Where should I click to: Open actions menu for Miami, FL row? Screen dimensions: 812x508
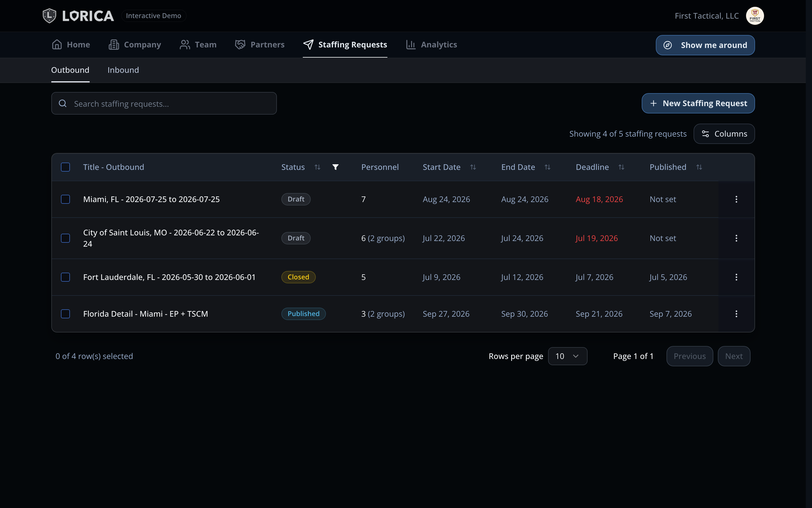tap(736, 199)
